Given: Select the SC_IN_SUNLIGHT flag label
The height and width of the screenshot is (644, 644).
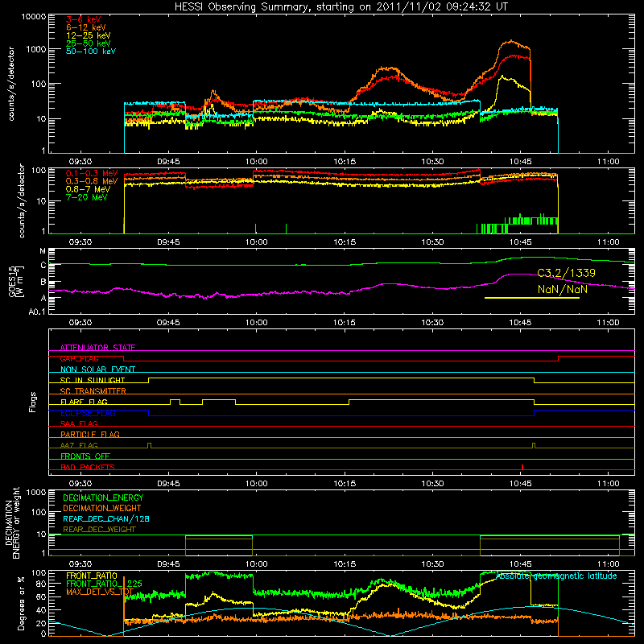Looking at the screenshot, I should pos(93,380).
